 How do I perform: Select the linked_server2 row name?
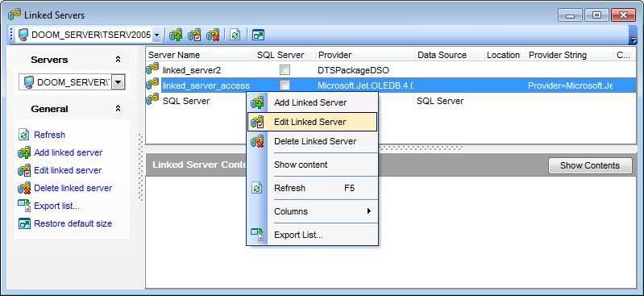(x=192, y=70)
